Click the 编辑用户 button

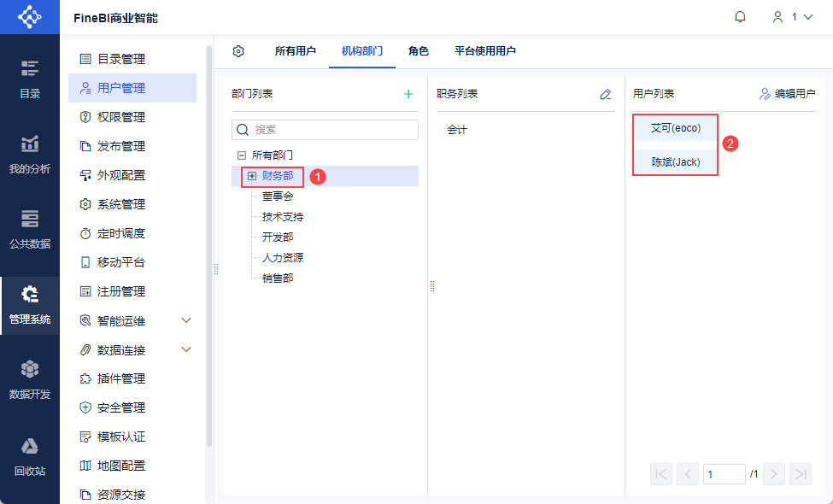coord(787,94)
